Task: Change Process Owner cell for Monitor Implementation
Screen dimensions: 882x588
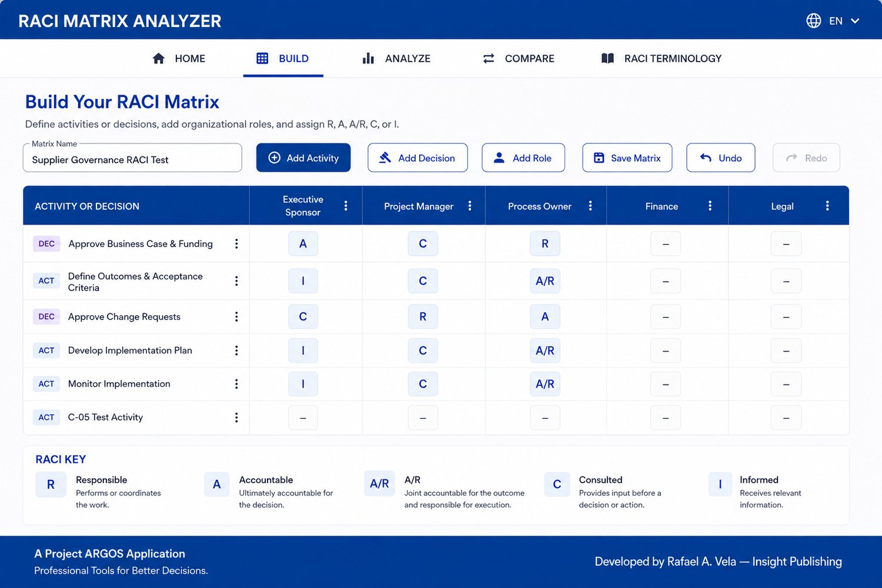Action: point(545,384)
